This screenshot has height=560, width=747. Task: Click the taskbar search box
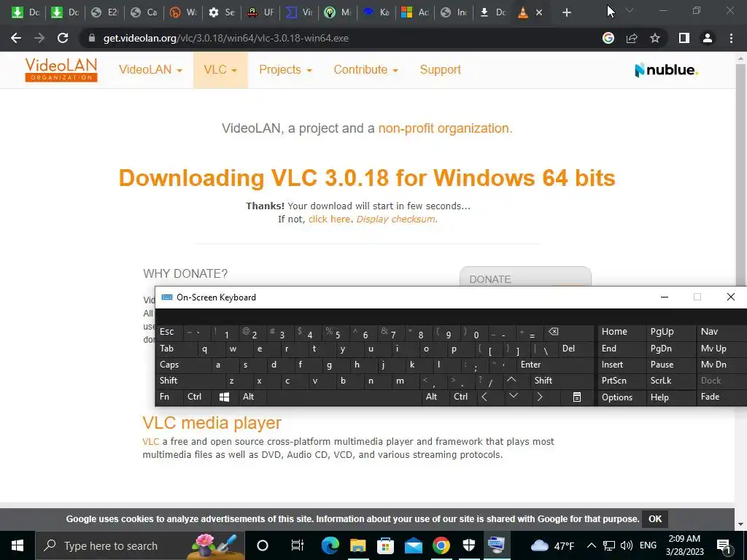[x=141, y=545]
